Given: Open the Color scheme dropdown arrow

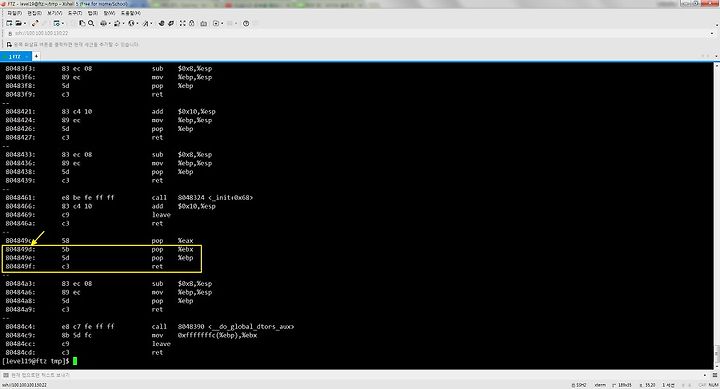Looking at the screenshot, I should click(x=123, y=23).
